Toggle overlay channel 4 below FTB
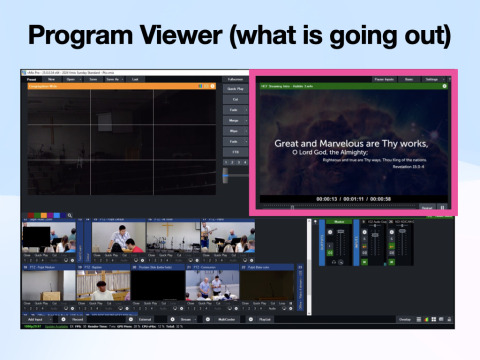Image resolution: width=480 pixels, height=360 pixels. 245,162
